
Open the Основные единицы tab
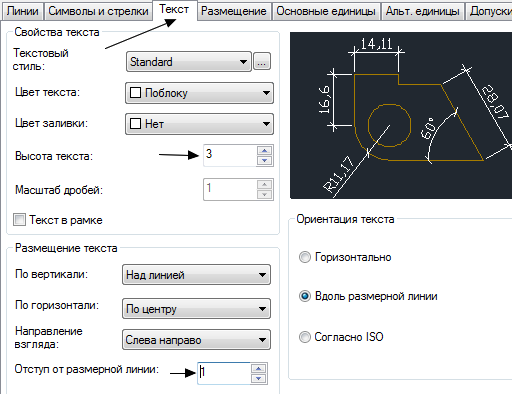click(326, 11)
